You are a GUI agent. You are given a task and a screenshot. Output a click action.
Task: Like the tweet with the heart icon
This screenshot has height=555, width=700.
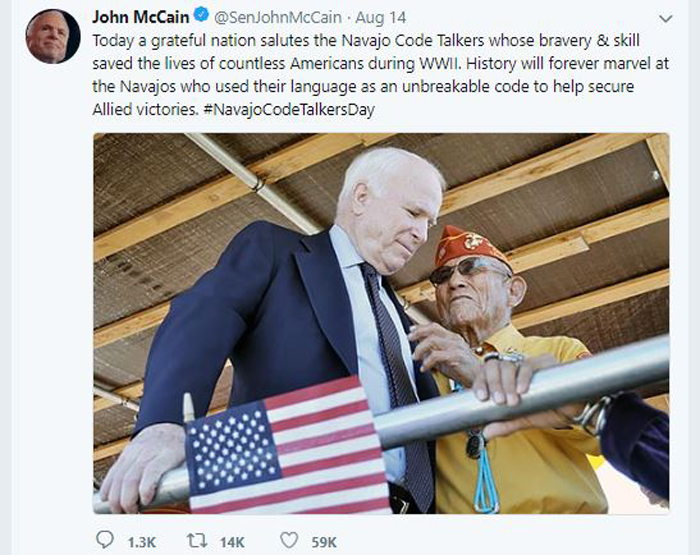289,540
